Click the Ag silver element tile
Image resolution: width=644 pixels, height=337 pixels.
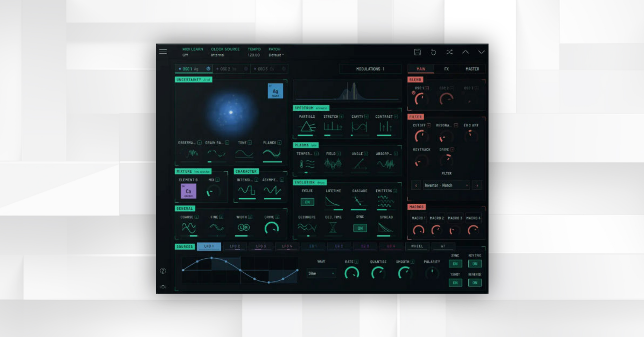(x=275, y=91)
